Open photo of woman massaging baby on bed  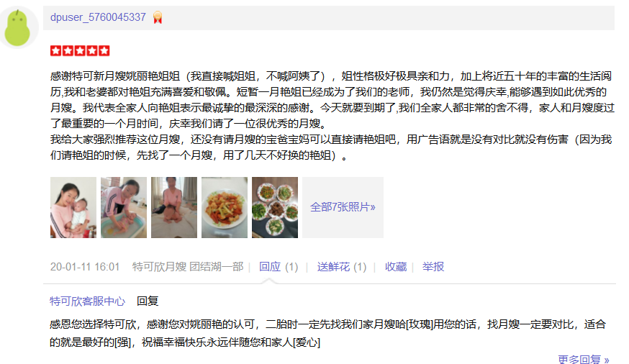(x=174, y=208)
